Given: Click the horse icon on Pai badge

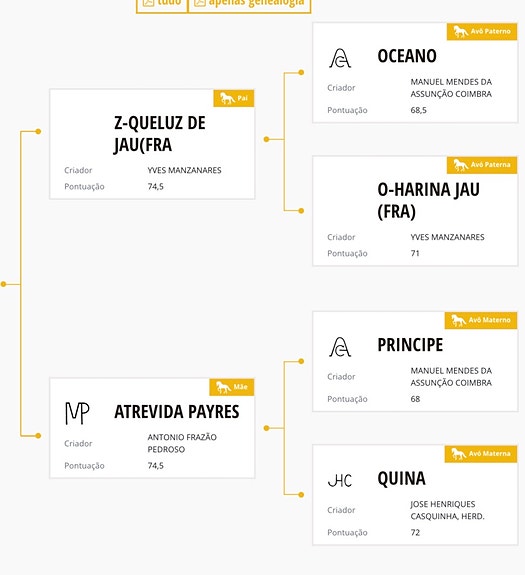Looking at the screenshot, I should click(227, 98).
